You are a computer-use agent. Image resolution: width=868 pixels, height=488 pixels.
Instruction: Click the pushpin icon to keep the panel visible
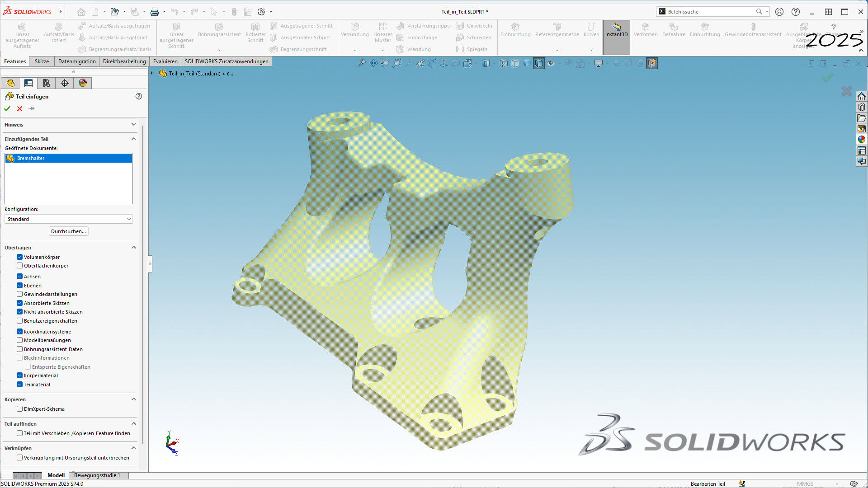32,108
